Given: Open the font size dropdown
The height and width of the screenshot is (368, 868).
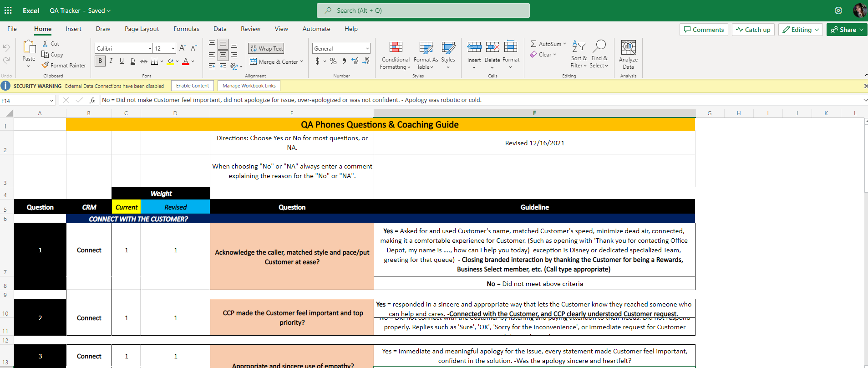Looking at the screenshot, I should [173, 48].
